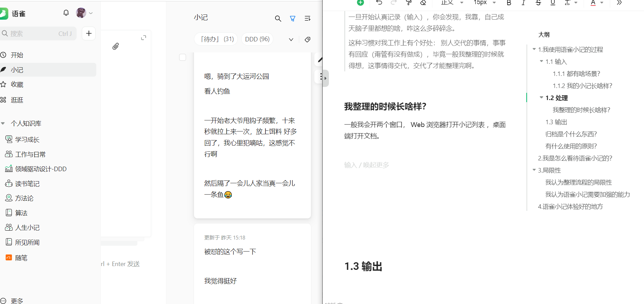This screenshot has height=304, width=644.
Task: Collapse the 个人知识库 section
Action: (x=3, y=123)
